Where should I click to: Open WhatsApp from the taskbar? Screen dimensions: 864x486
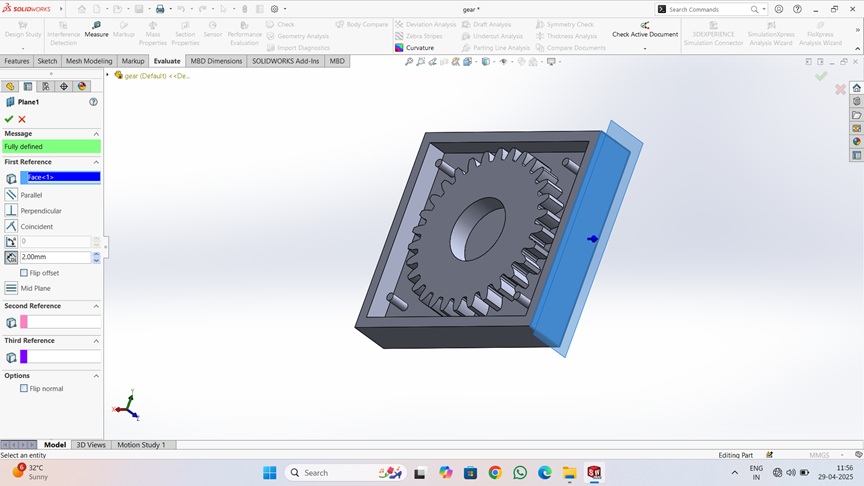coord(520,473)
